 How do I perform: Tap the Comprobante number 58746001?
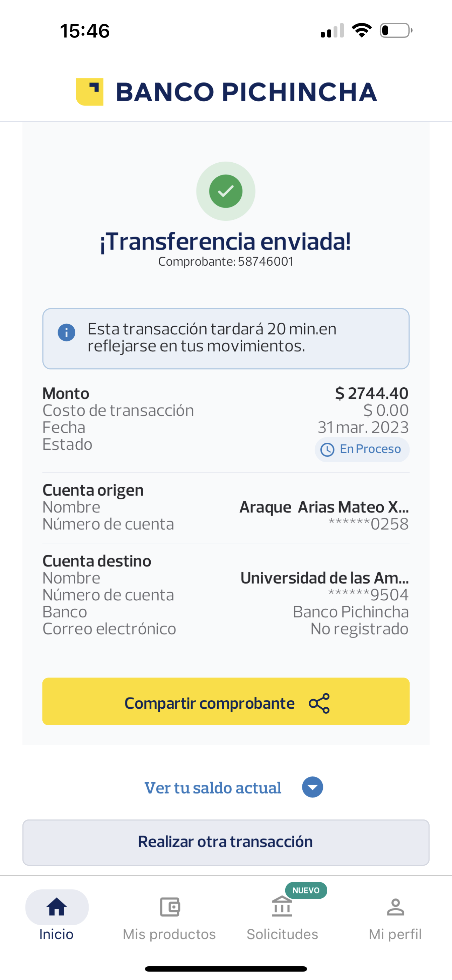coord(266,262)
